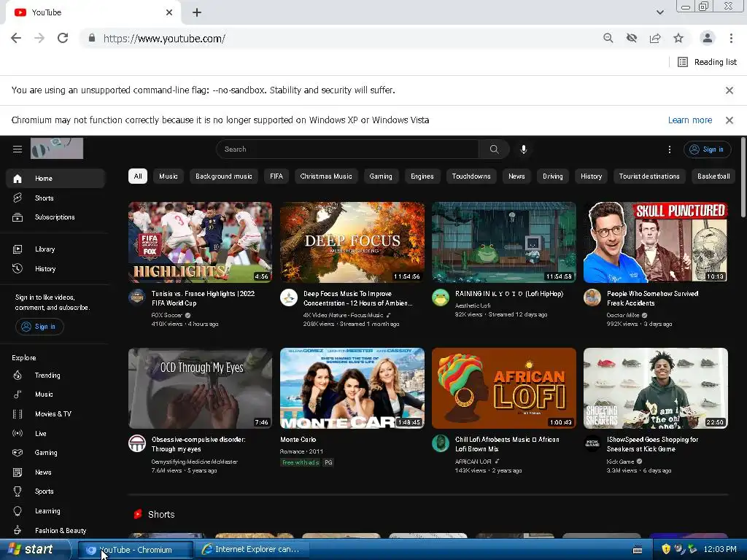Open History in sidebar
This screenshot has height=560, width=747.
point(55,268)
